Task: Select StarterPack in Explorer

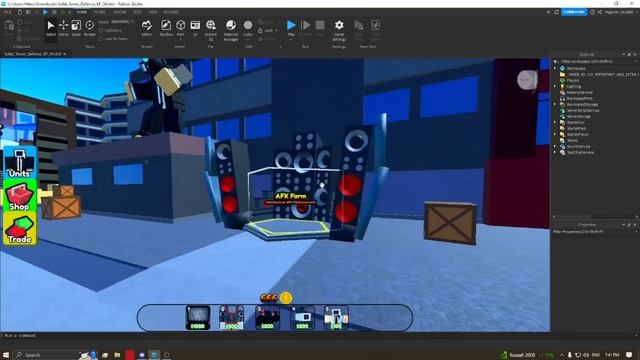Action: [576, 129]
